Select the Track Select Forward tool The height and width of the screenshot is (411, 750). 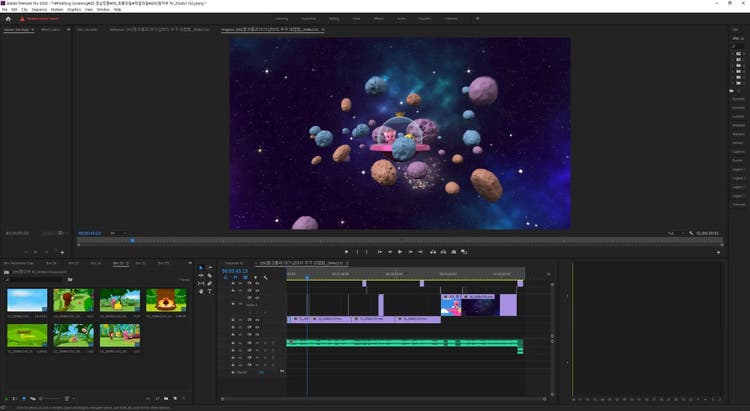point(210,268)
